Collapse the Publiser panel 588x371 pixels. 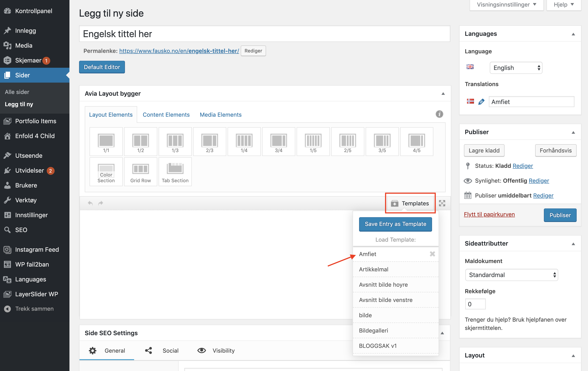573,132
